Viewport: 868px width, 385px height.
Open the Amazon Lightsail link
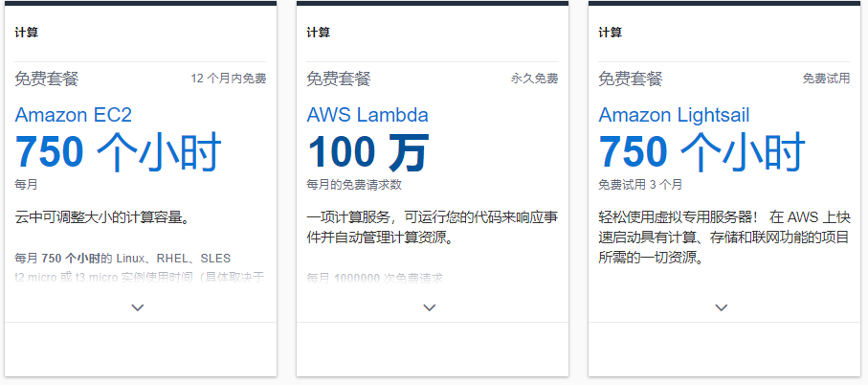[675, 115]
